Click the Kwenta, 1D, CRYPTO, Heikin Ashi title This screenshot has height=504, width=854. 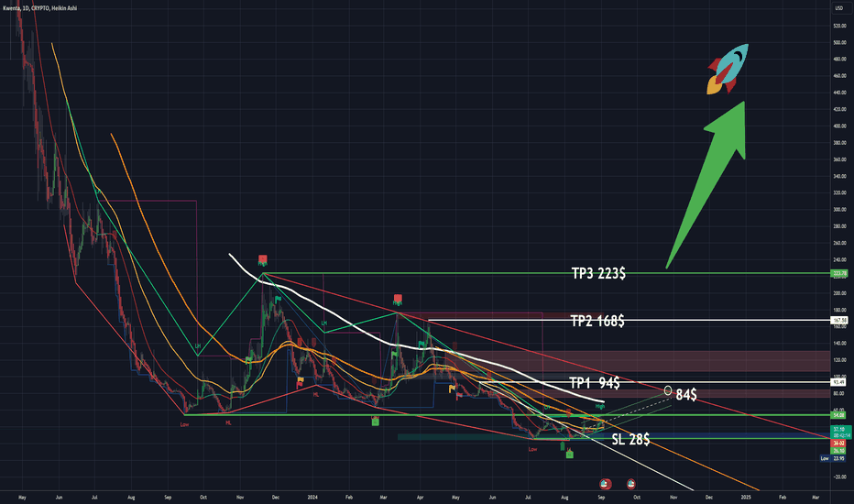point(39,8)
